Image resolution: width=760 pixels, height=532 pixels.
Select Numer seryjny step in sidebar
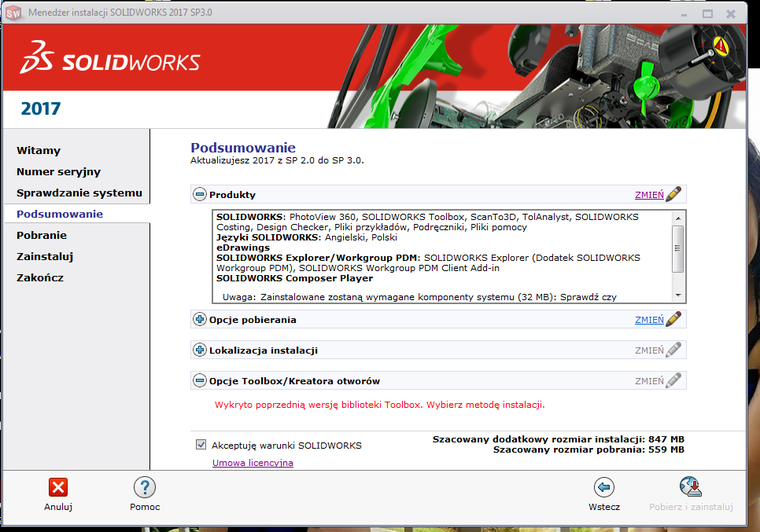pyautogui.click(x=59, y=172)
